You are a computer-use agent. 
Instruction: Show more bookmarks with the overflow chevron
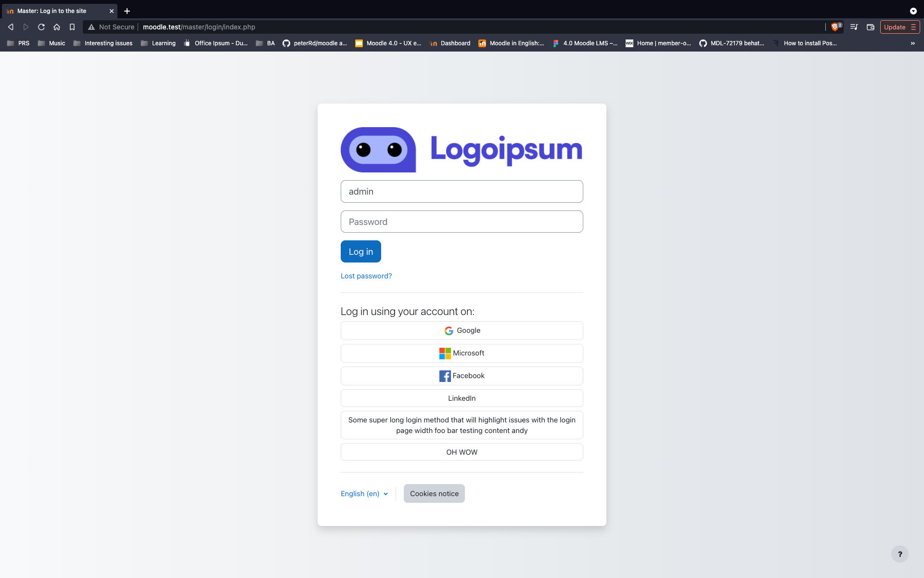(912, 43)
